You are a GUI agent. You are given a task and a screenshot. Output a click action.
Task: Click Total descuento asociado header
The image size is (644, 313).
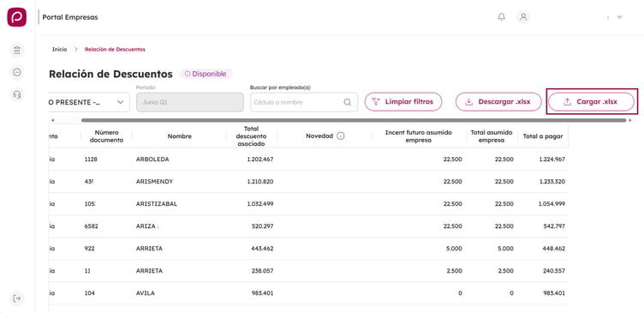pyautogui.click(x=252, y=136)
